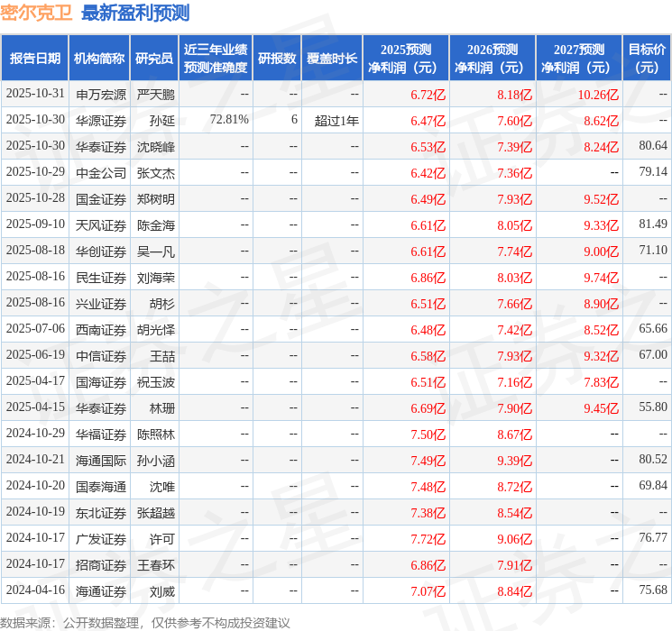The image size is (672, 631).
Task: Click the date 2024-04-16
Action: tap(35, 590)
